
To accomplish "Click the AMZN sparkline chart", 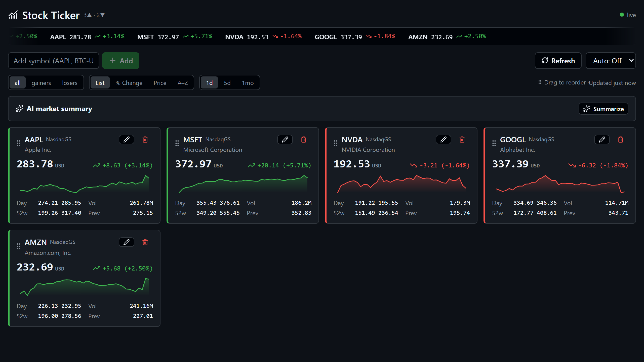I will tap(85, 287).
